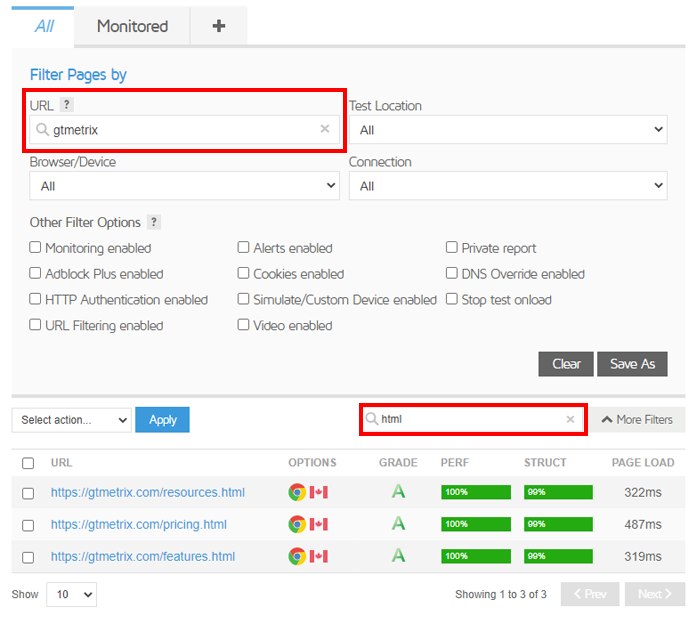This screenshot has height=620, width=694.
Task: Enable Cookies enabled checkbox
Action: tap(243, 273)
